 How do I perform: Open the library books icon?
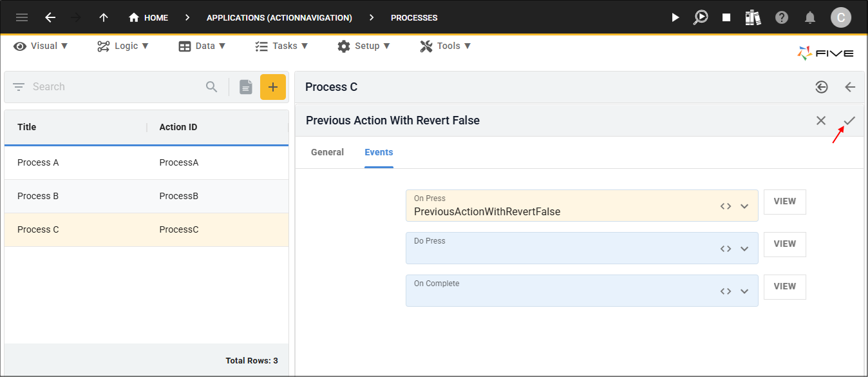(753, 17)
